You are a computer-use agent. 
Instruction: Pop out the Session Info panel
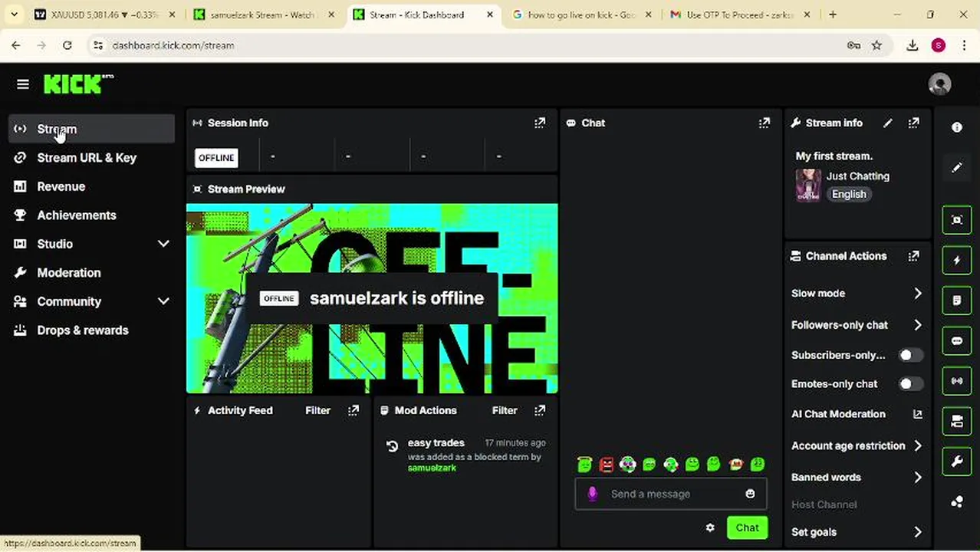coord(540,123)
